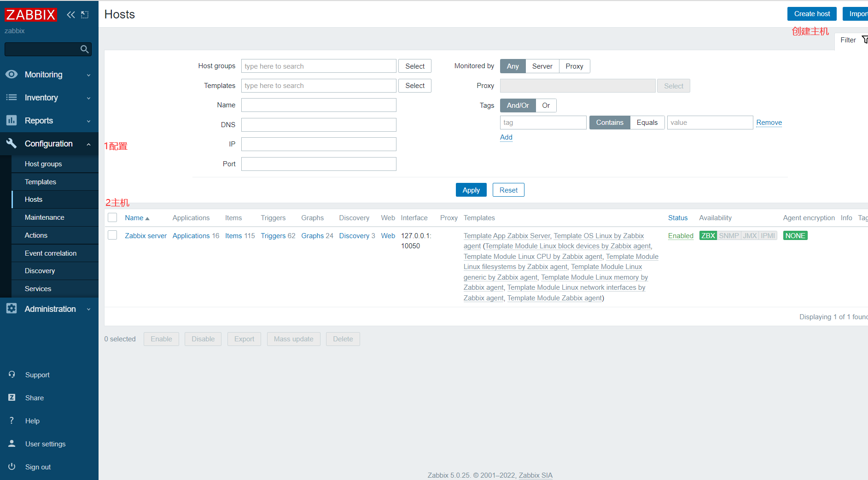Click the Name column sort arrow
The width and height of the screenshot is (868, 480).
(147, 218)
